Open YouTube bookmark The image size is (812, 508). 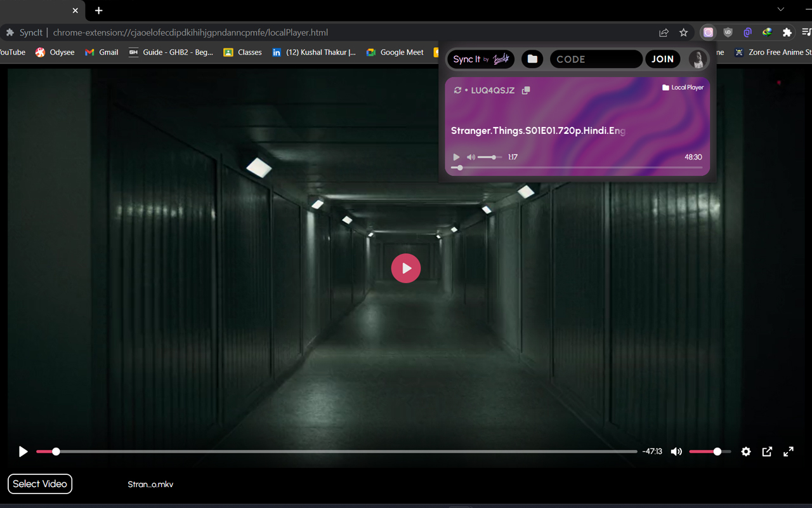tap(11, 52)
